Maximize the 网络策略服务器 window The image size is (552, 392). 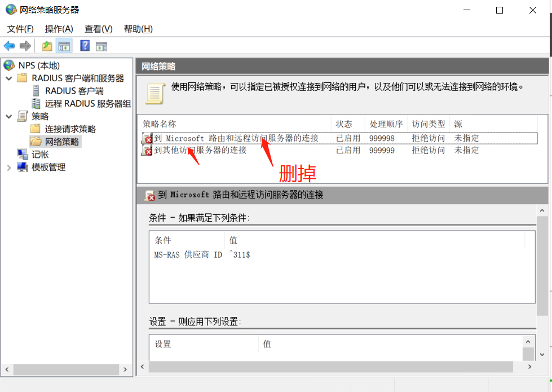click(500, 10)
